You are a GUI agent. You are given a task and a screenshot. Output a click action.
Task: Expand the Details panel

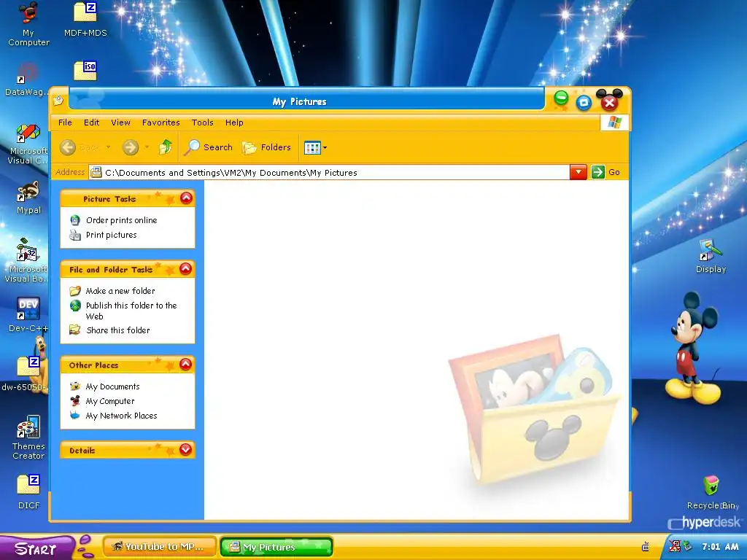tap(186, 449)
